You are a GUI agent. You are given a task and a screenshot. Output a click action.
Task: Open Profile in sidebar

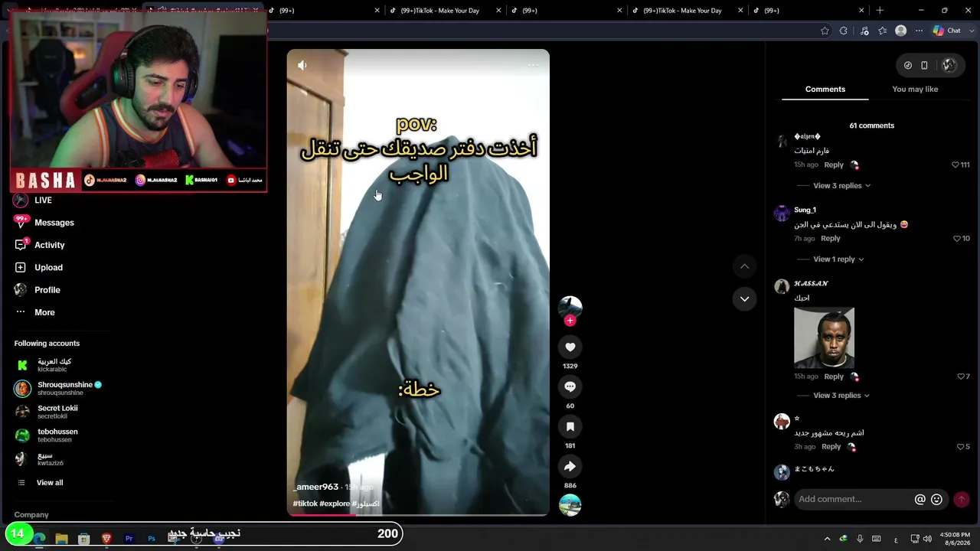37,290
